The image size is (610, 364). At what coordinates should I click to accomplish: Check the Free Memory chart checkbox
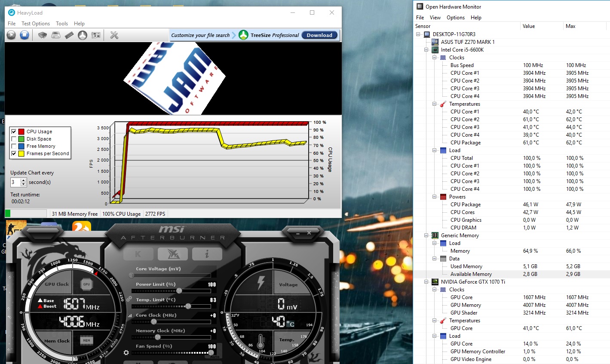tap(14, 146)
